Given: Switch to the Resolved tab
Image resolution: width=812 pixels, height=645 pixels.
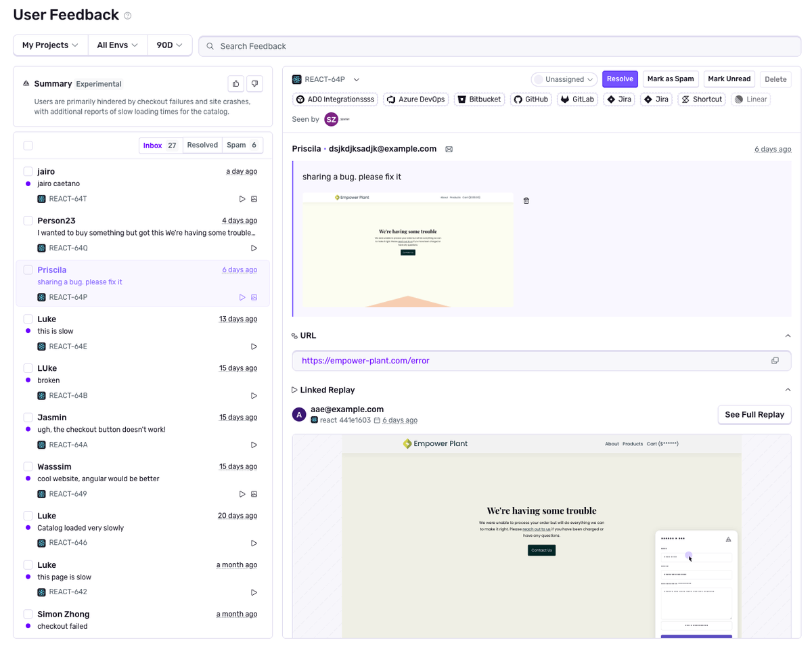Looking at the screenshot, I should (x=202, y=145).
